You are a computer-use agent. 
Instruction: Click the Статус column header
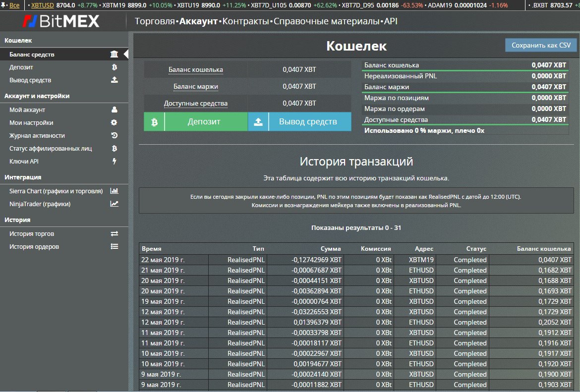[476, 248]
